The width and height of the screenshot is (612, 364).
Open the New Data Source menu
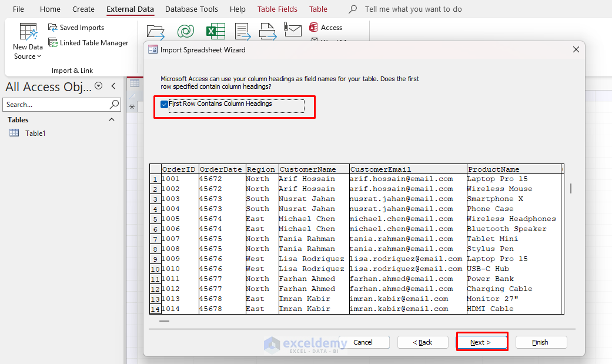point(28,41)
